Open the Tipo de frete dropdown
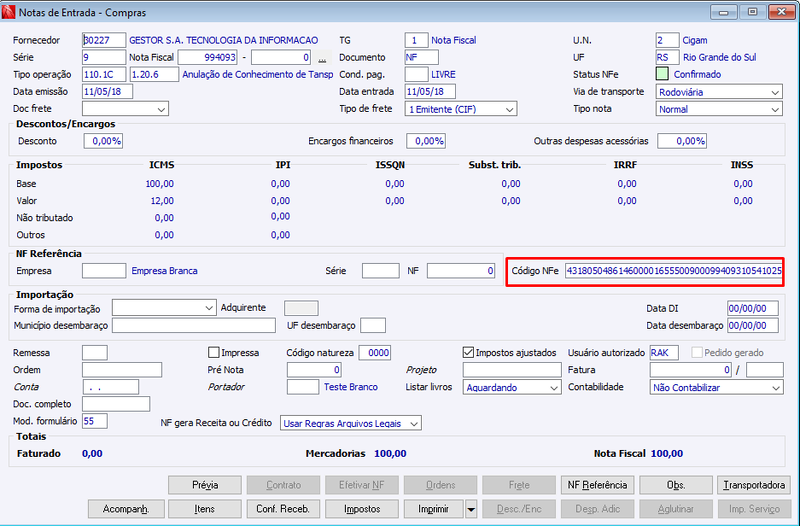This screenshot has height=526, width=800. coord(461,109)
